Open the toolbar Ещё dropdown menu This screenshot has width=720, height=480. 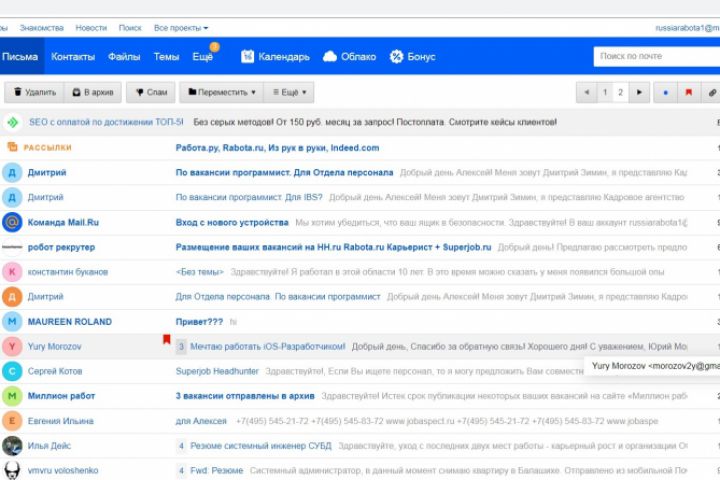[289, 92]
